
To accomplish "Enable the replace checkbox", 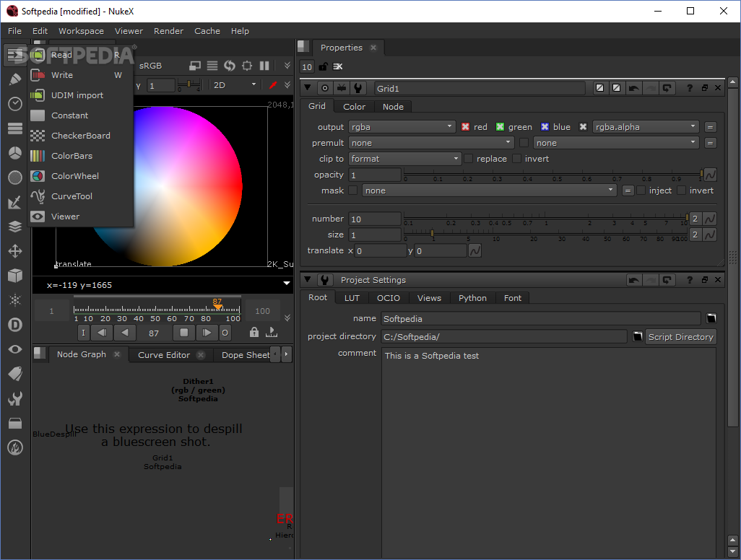I will coord(468,159).
